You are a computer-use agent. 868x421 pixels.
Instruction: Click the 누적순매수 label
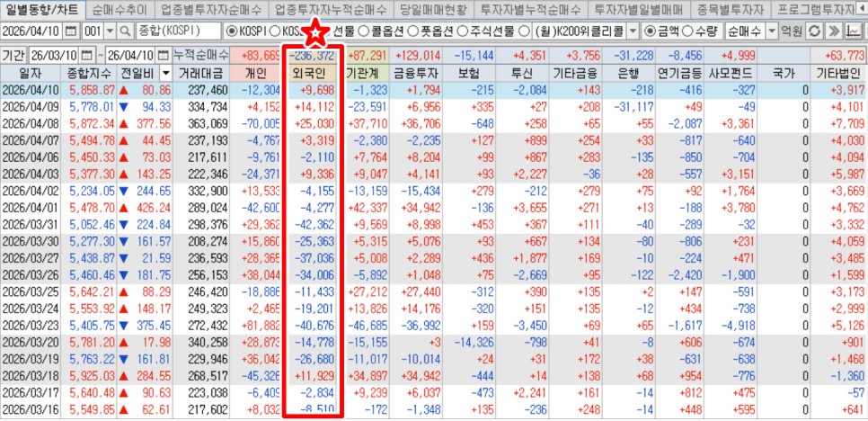tap(200, 56)
